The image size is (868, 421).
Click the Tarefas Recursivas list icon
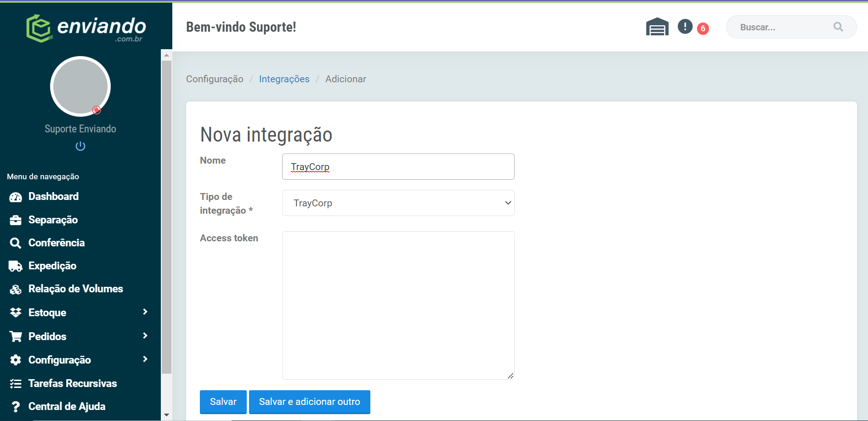16,384
